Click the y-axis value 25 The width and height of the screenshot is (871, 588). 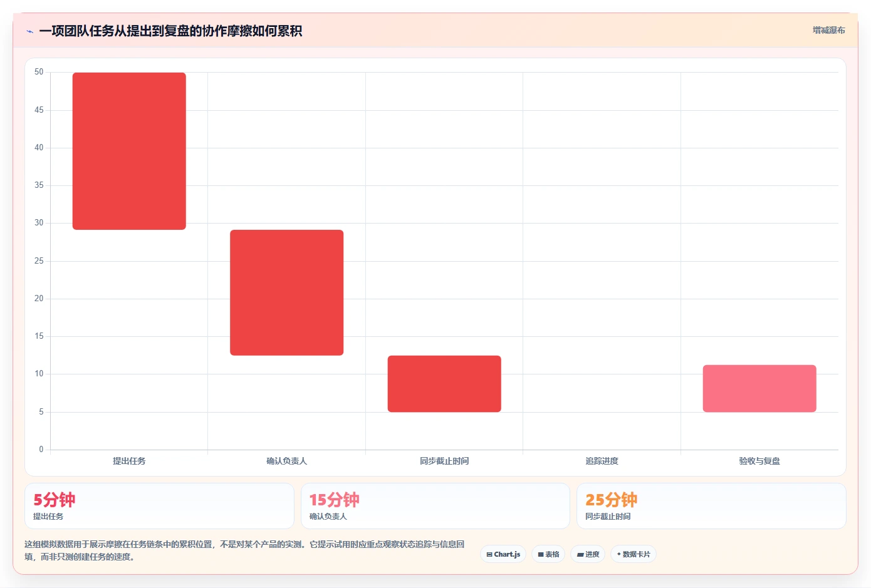(x=39, y=261)
